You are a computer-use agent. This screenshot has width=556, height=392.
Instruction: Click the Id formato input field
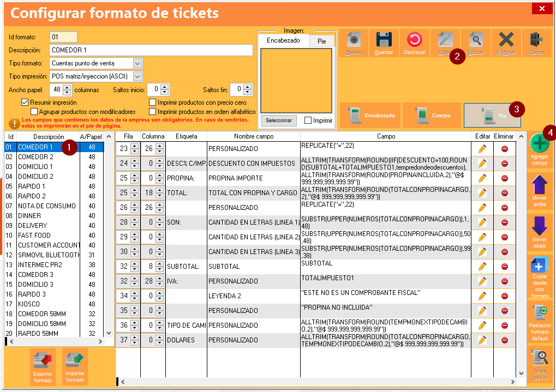63,37
